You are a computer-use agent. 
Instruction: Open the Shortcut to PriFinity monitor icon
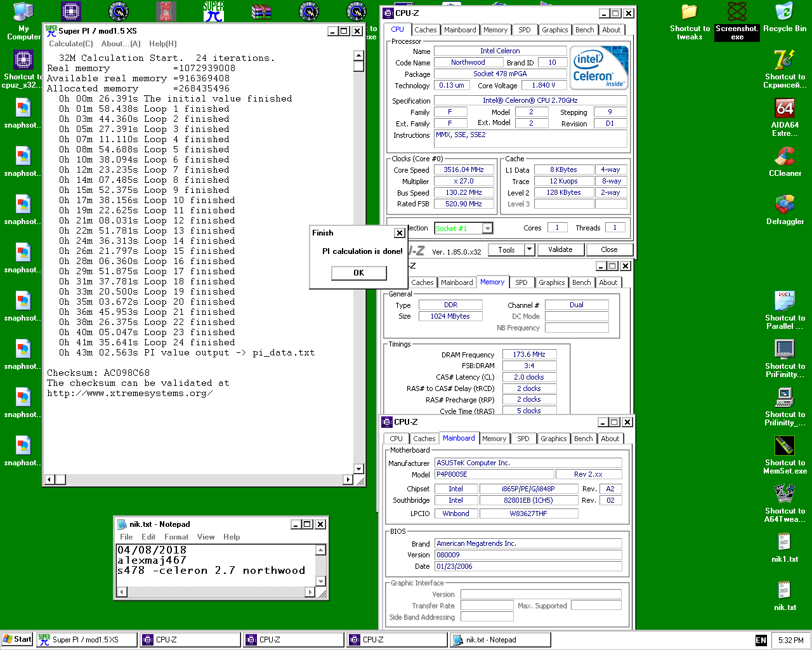coord(785,359)
